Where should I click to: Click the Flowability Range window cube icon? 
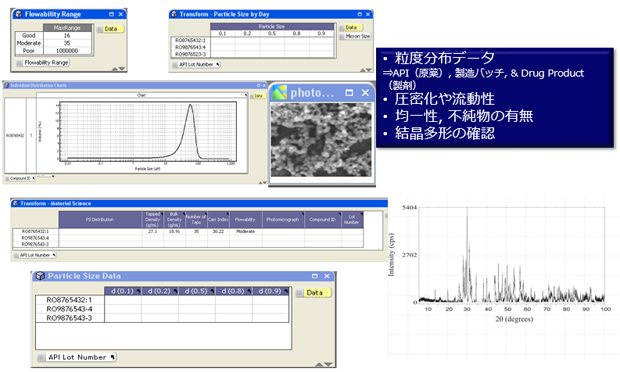tap(18, 14)
